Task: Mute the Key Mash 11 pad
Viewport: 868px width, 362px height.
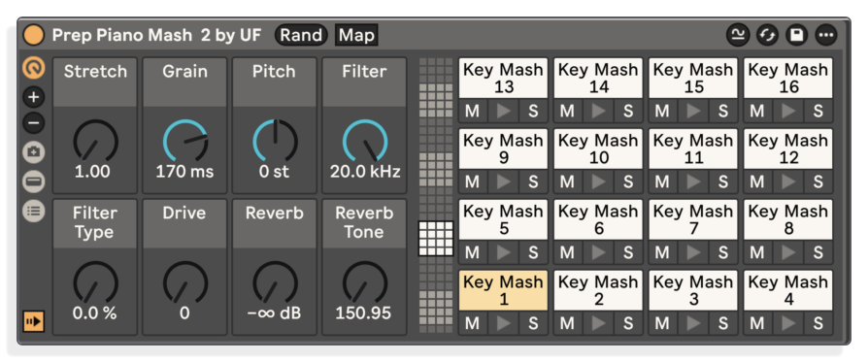Action: [x=662, y=181]
